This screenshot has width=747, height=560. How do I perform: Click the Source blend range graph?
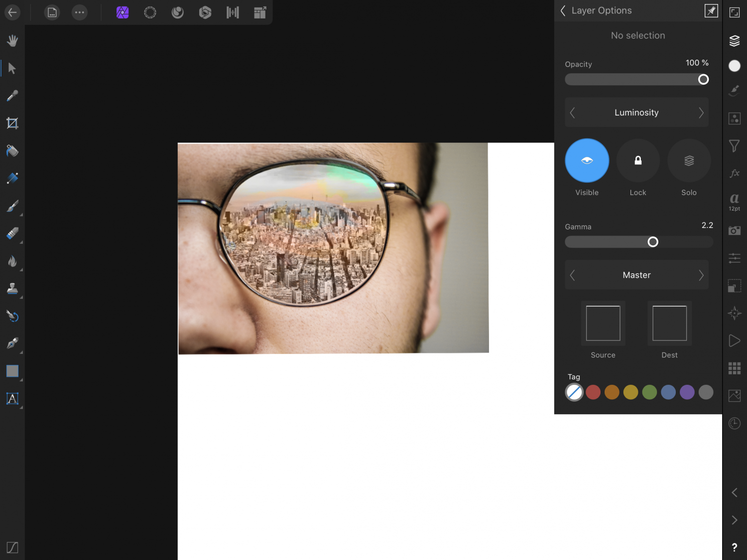click(603, 324)
